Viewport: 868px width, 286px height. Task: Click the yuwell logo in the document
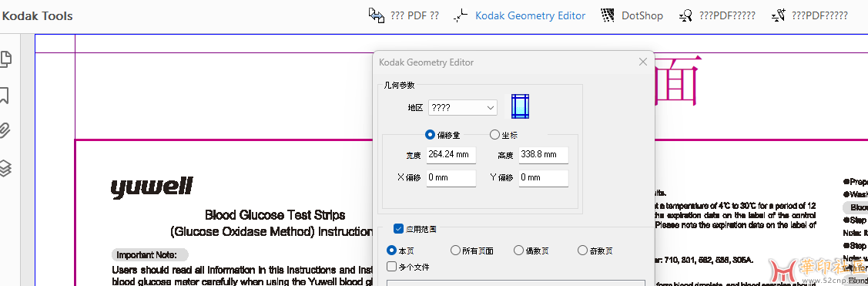152,187
